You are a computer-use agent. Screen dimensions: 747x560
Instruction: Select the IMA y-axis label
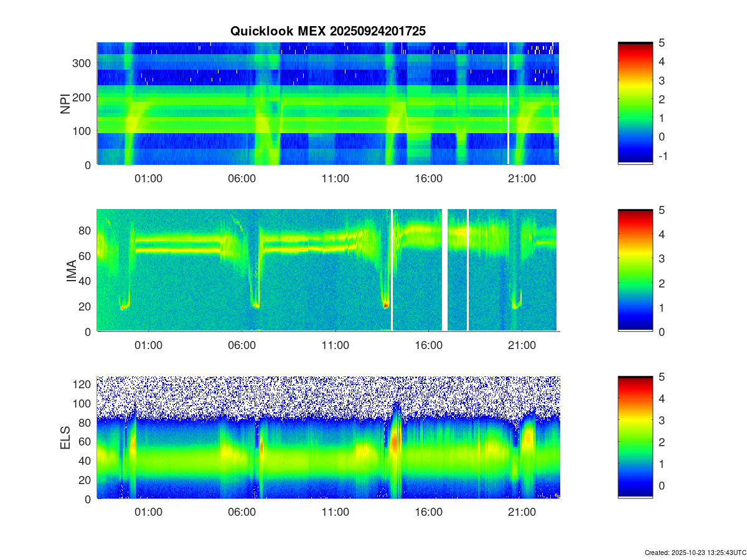coord(71,271)
